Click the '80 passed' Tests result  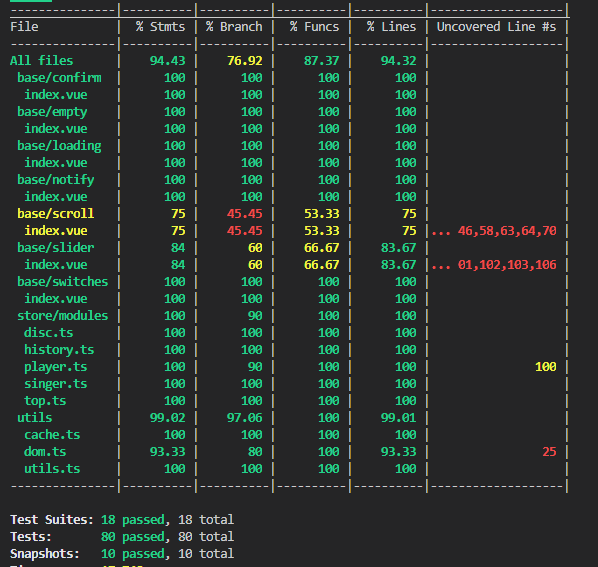[133, 537]
